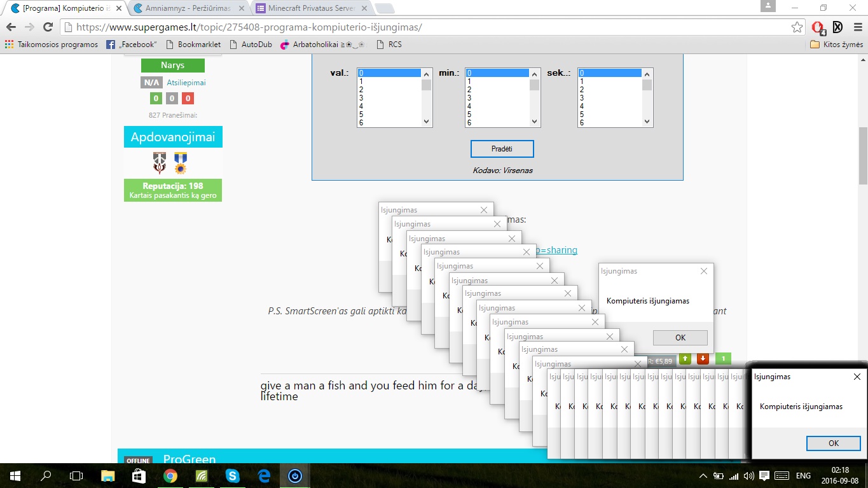
Task: Reload the page with the refresh icon
Action: tap(48, 27)
